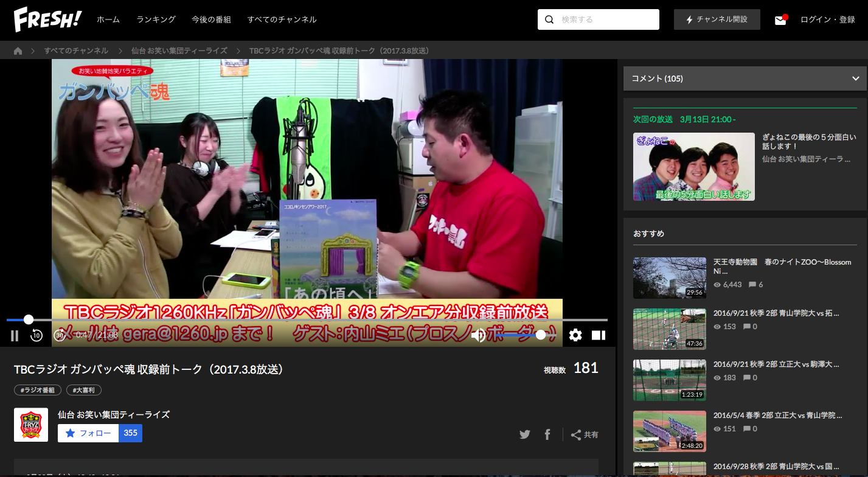Pause the video playback
This screenshot has height=477, width=868.
[x=15, y=335]
